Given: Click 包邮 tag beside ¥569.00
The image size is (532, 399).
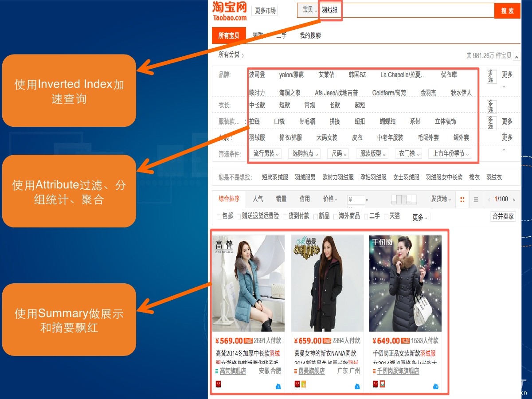Looking at the screenshot, I should click(x=248, y=341).
